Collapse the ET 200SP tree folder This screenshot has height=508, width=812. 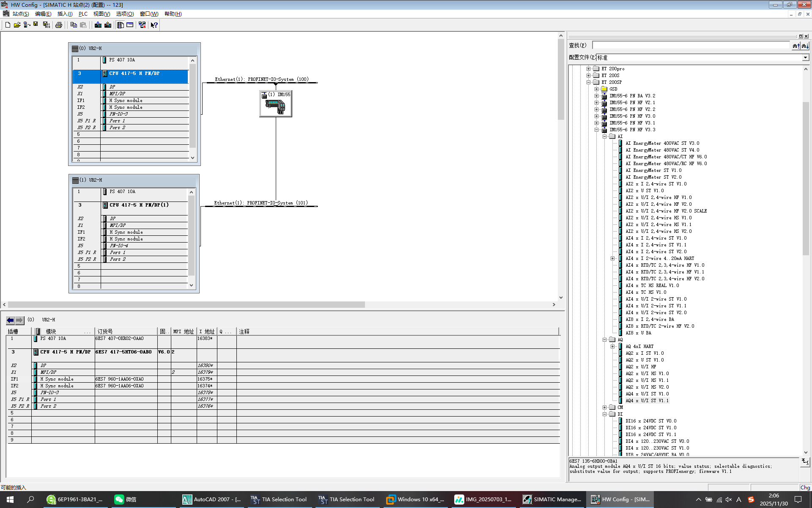point(588,82)
